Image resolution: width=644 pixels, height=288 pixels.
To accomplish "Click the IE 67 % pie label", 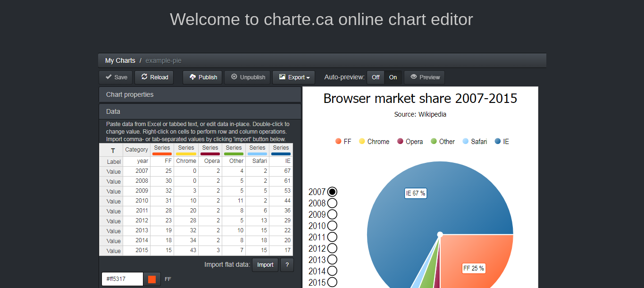I will tap(416, 193).
